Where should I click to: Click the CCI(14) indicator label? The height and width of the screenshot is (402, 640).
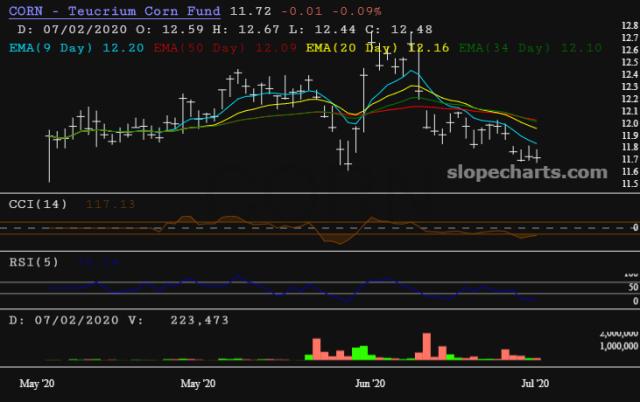pos(36,204)
